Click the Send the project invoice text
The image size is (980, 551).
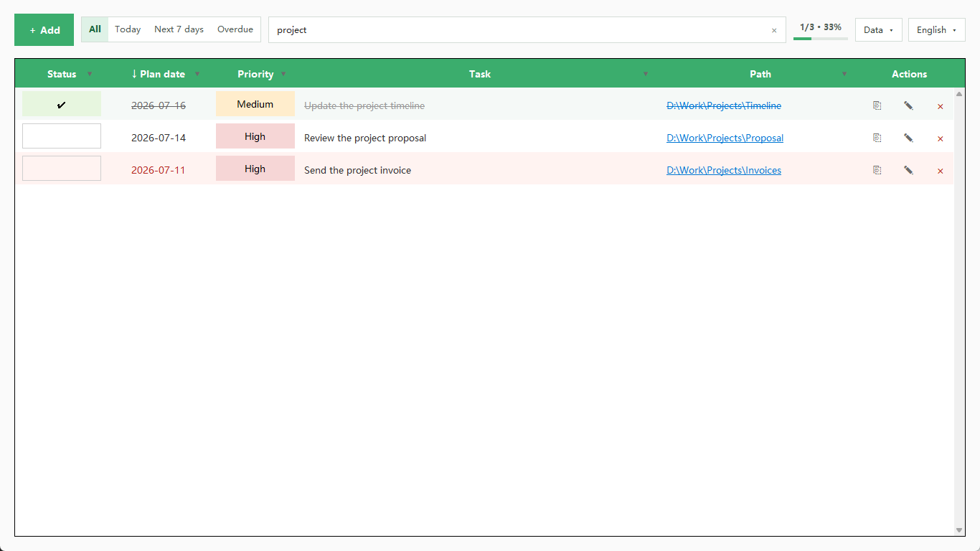(357, 170)
